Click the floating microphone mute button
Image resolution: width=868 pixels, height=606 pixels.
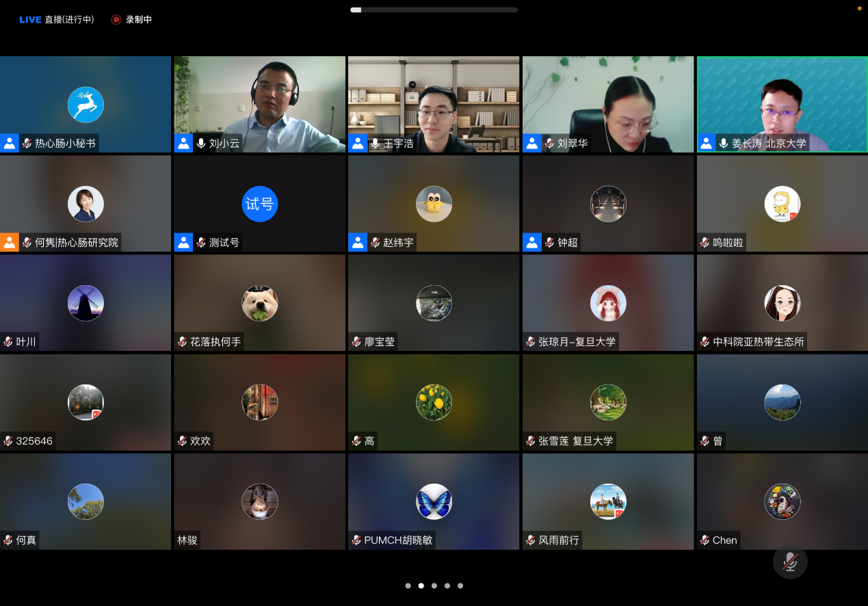pyautogui.click(x=790, y=562)
